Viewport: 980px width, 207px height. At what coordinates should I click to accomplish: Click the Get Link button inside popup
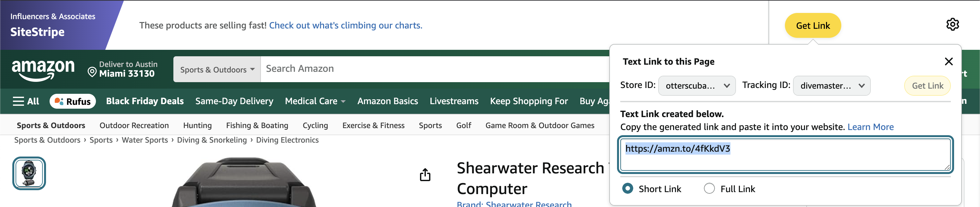pos(927,86)
